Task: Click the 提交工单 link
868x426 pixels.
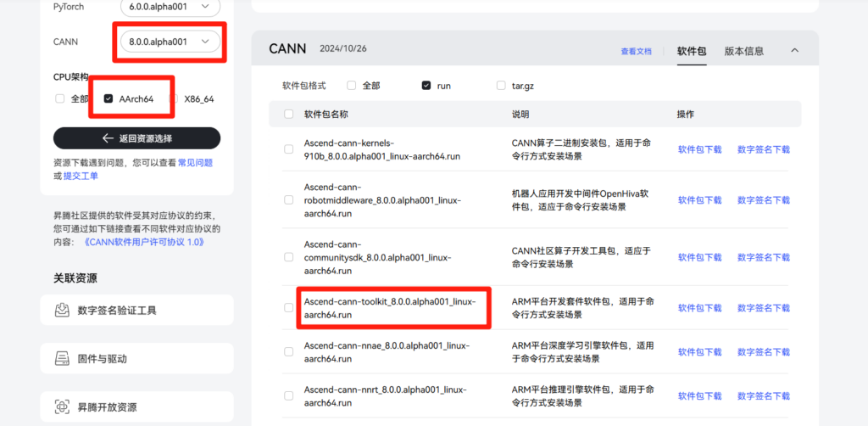Action: coord(81,176)
